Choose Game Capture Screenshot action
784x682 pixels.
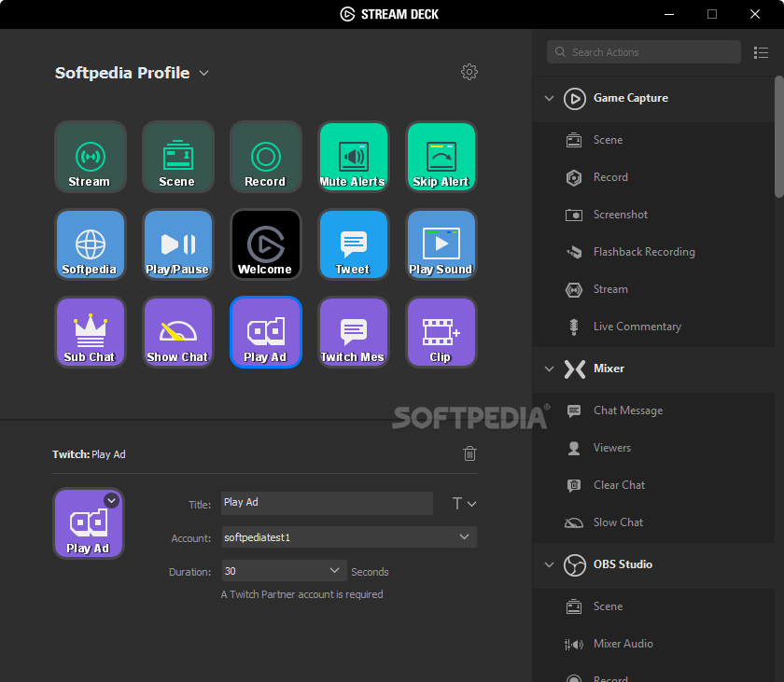tap(654, 215)
